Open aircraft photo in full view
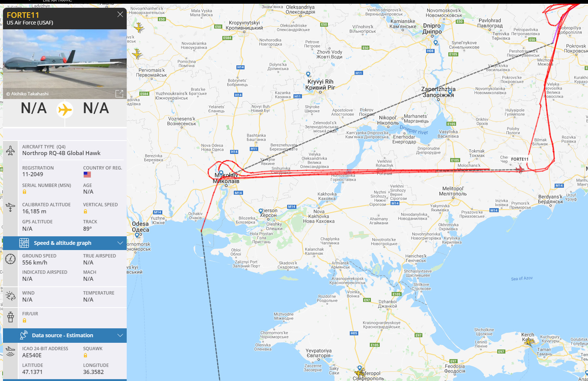588x381 pixels. click(119, 93)
